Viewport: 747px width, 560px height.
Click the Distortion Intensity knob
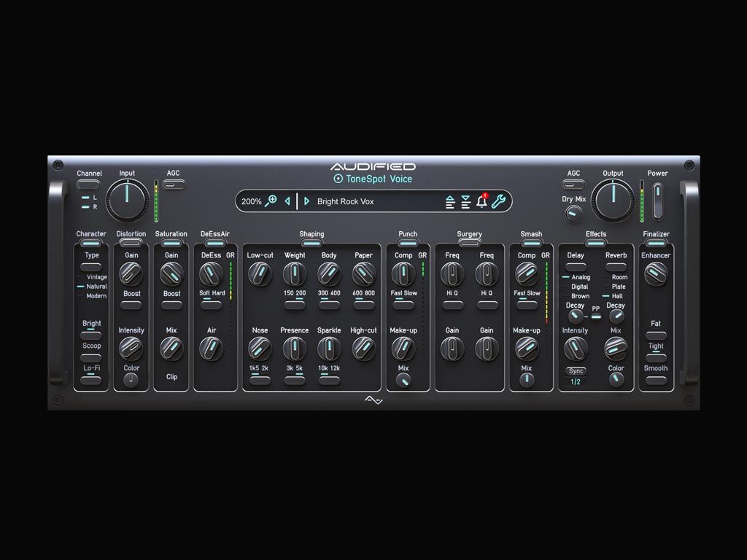[x=131, y=349]
